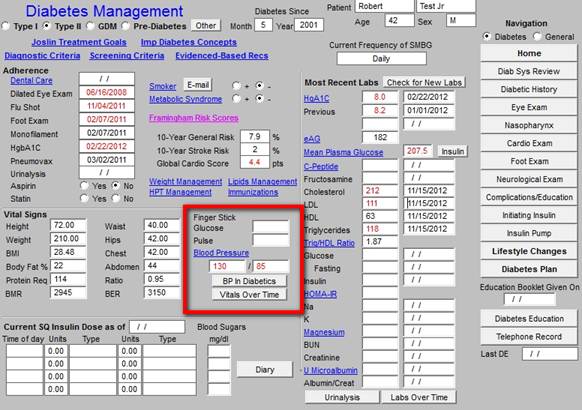Image resolution: width=582 pixels, height=410 pixels.
Task: Select the Type I diabetes radio button
Action: 6,26
